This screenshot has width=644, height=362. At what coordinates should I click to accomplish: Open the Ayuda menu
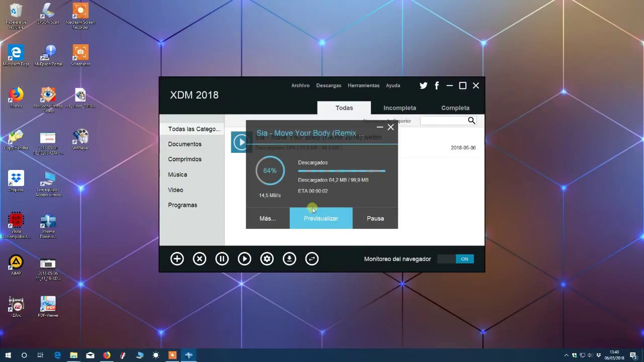tap(393, 85)
